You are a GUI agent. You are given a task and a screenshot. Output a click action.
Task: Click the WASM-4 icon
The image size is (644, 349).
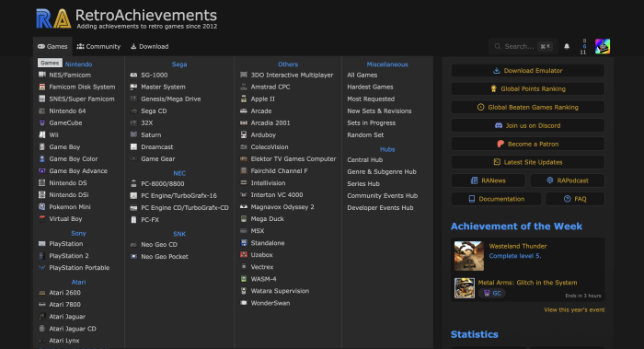coord(244,279)
